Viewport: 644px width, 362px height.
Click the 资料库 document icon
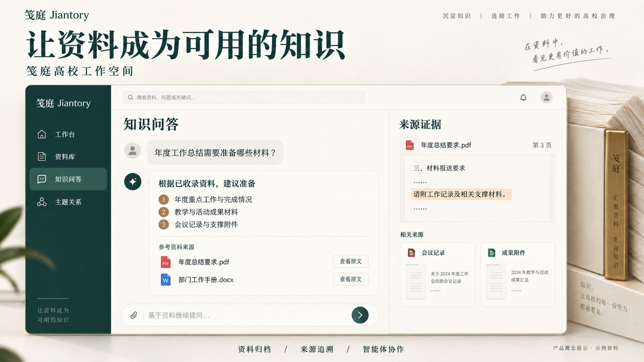(42, 157)
